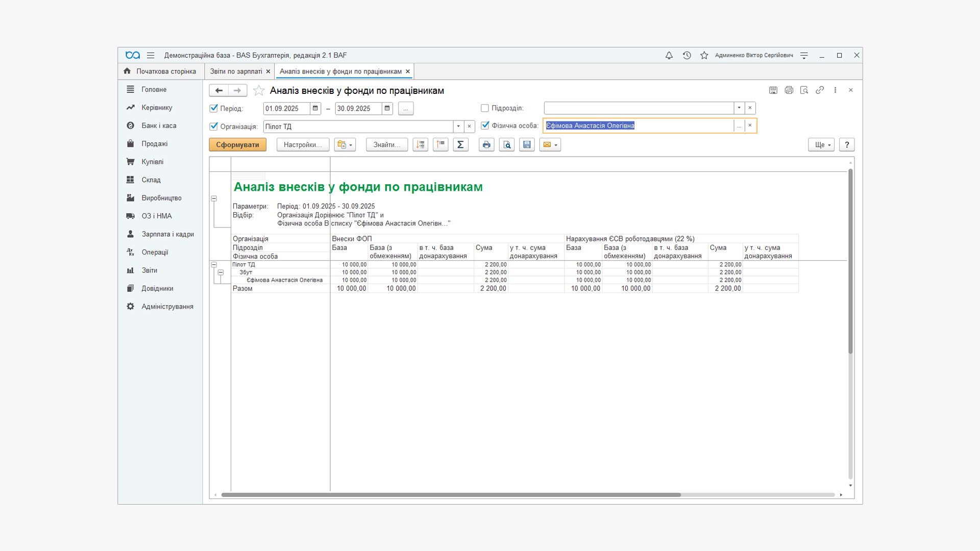The image size is (980, 551).
Task: Click the Сформувати button
Action: (x=237, y=145)
